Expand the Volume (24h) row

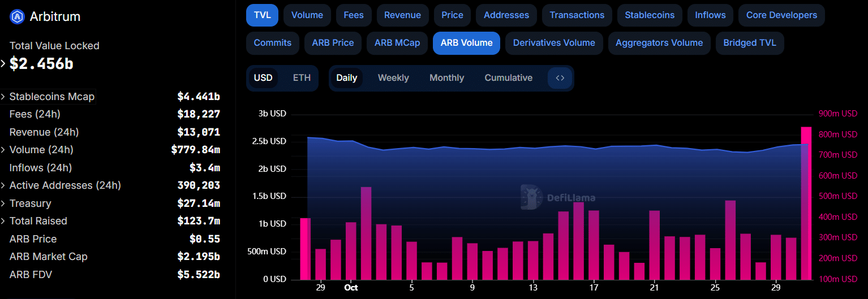point(3,150)
